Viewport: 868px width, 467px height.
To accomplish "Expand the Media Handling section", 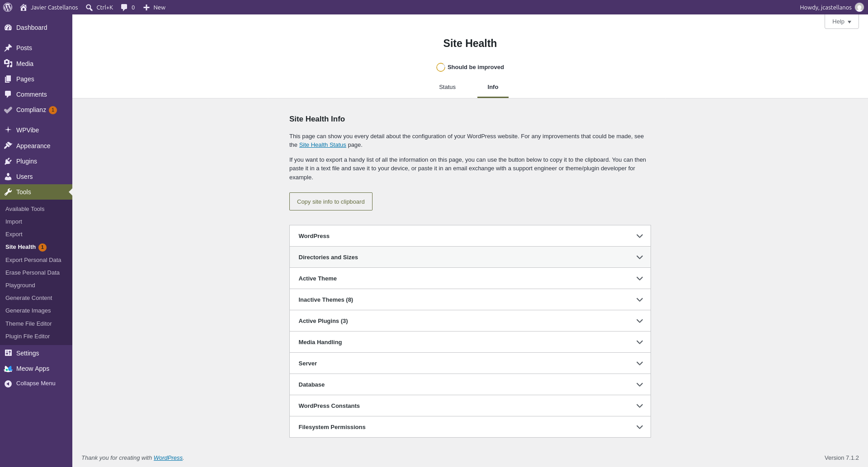I will tap(470, 342).
